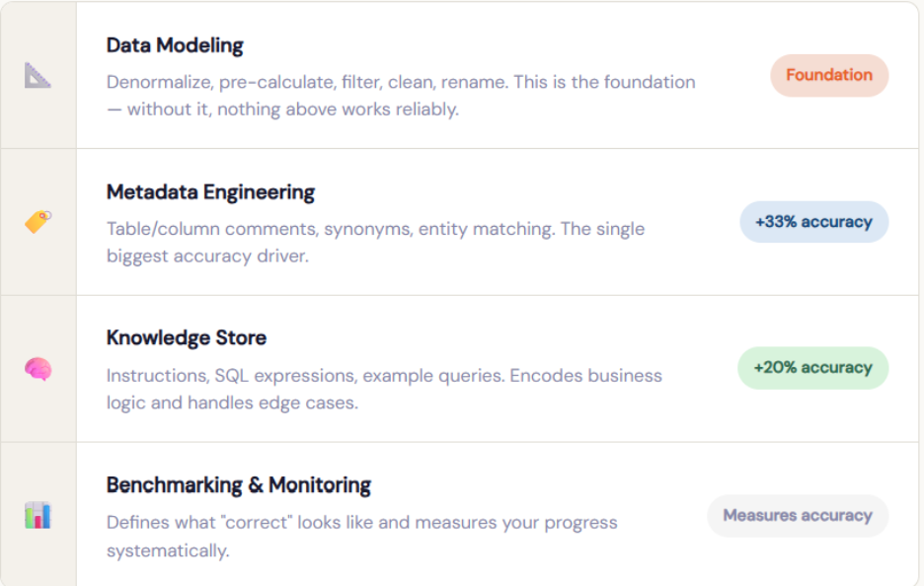Screen dimensions: 924x586
Task: Select the Benchmarking & Monitoring row
Action: [462, 511]
